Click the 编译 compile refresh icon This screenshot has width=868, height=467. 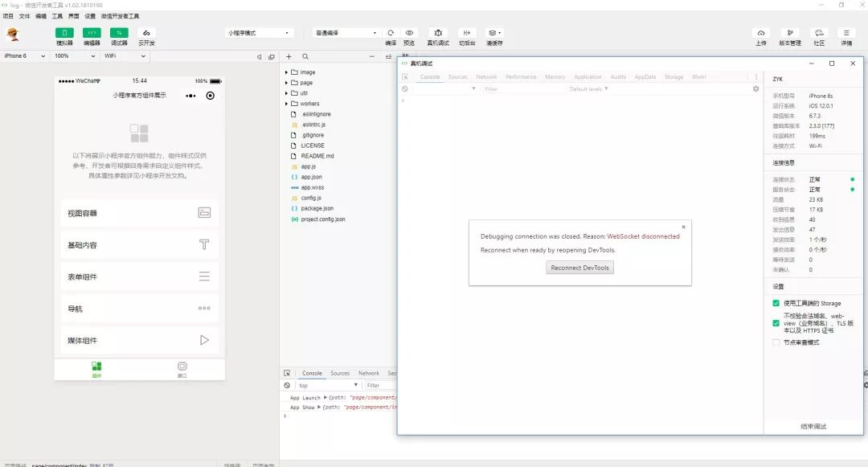[391, 33]
